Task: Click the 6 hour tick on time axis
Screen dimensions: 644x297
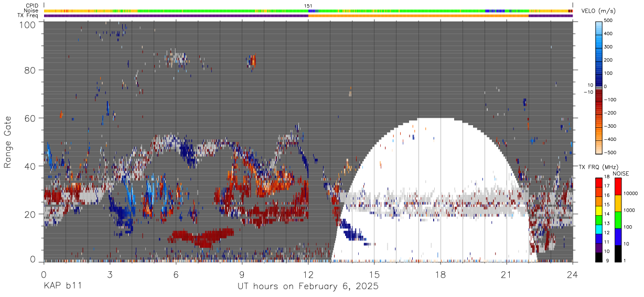Action: pos(176,274)
